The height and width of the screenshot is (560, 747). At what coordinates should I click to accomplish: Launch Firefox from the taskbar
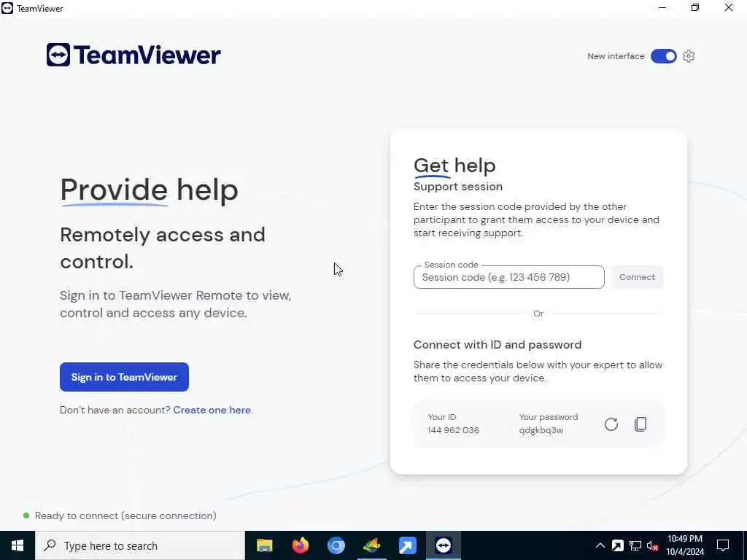click(300, 545)
